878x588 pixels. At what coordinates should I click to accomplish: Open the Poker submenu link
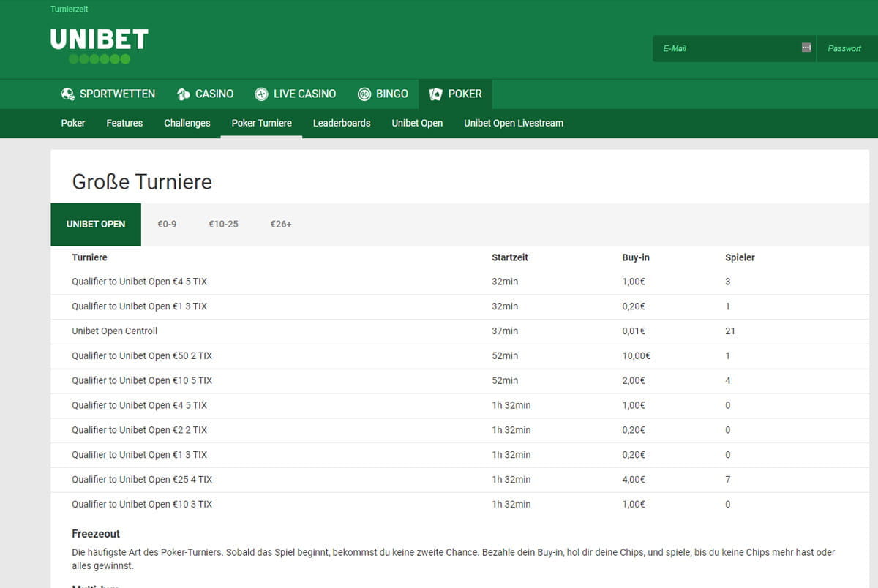tap(73, 123)
